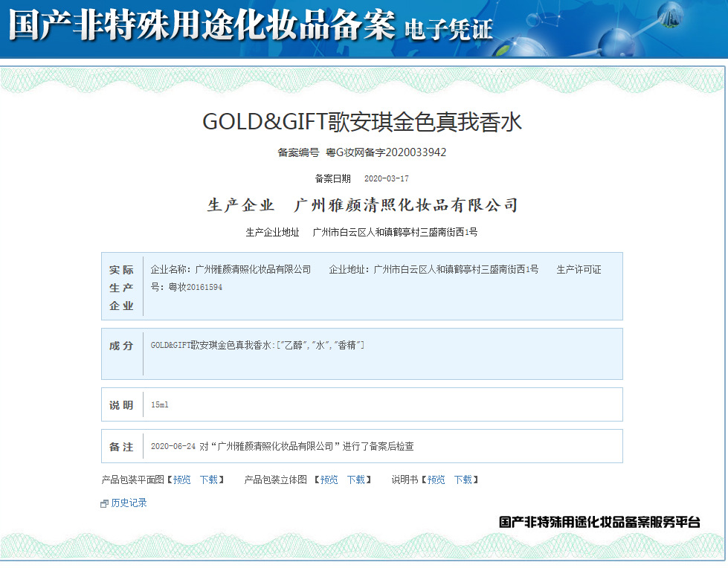Select product title GOLD&GIFT歌安琪金色真我香水

[362, 122]
